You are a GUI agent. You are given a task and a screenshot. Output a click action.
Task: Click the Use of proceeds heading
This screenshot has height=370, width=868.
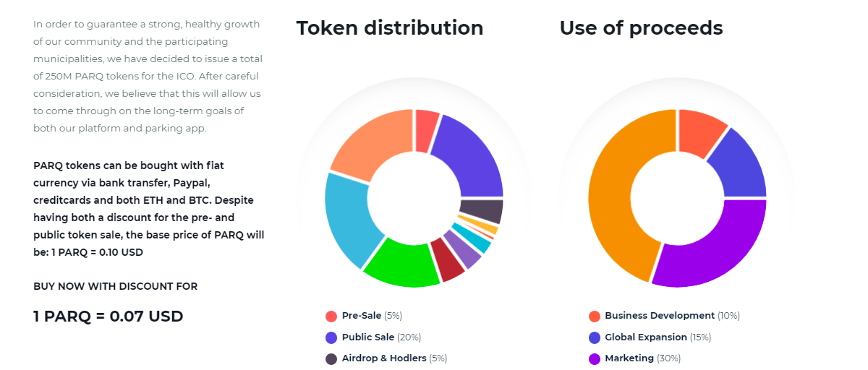(x=641, y=28)
